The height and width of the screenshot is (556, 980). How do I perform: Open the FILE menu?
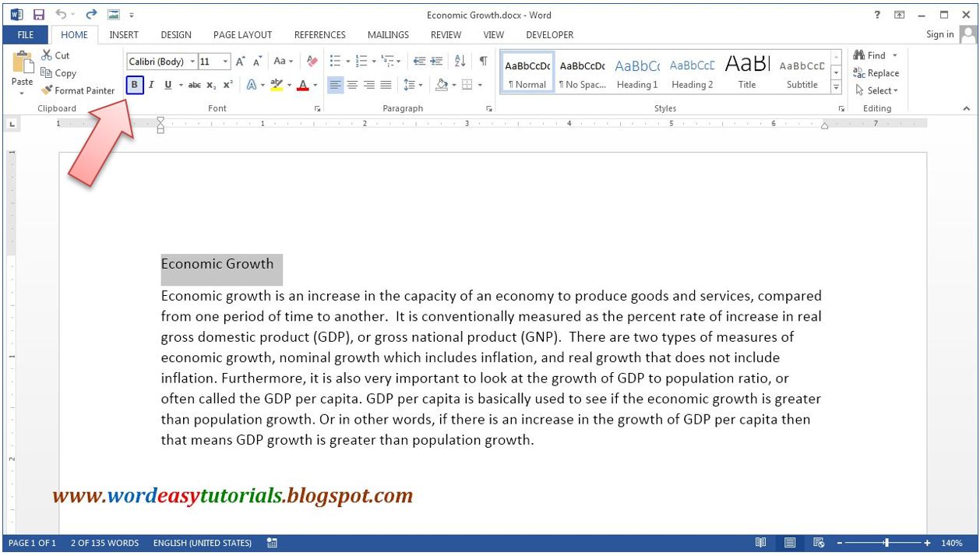click(25, 34)
